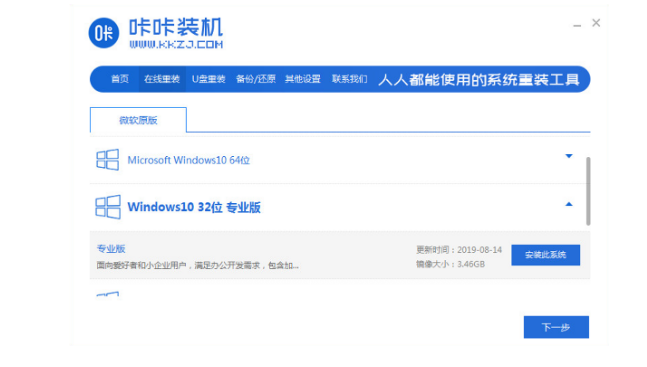Click the 安装此系统 button
This screenshot has height=367, width=647.
coord(545,255)
